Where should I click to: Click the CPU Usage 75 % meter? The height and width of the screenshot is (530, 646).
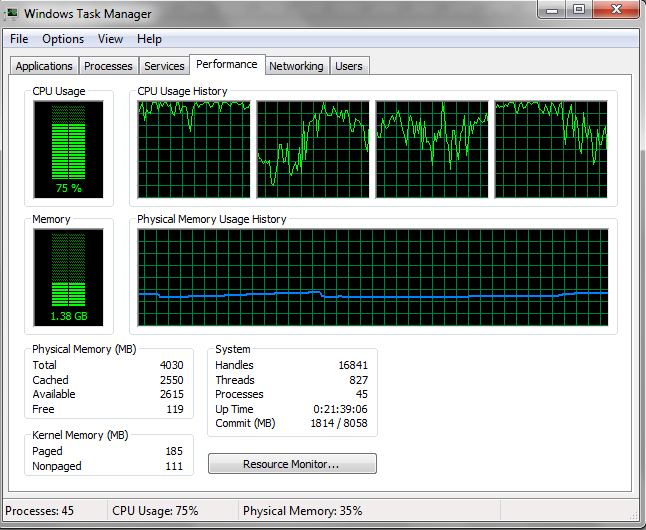[68, 150]
